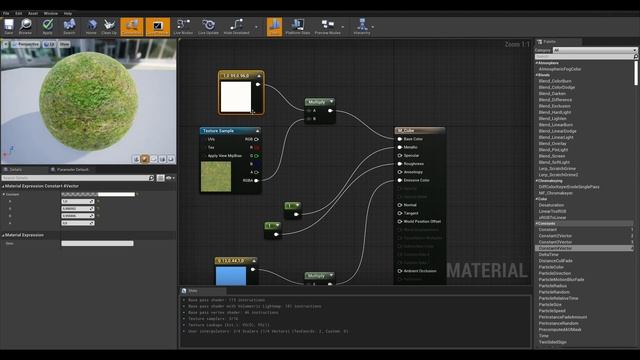Collapse the Texture Sample node arrow
Image resolution: width=640 pixels, height=360 pixels.
(257, 131)
